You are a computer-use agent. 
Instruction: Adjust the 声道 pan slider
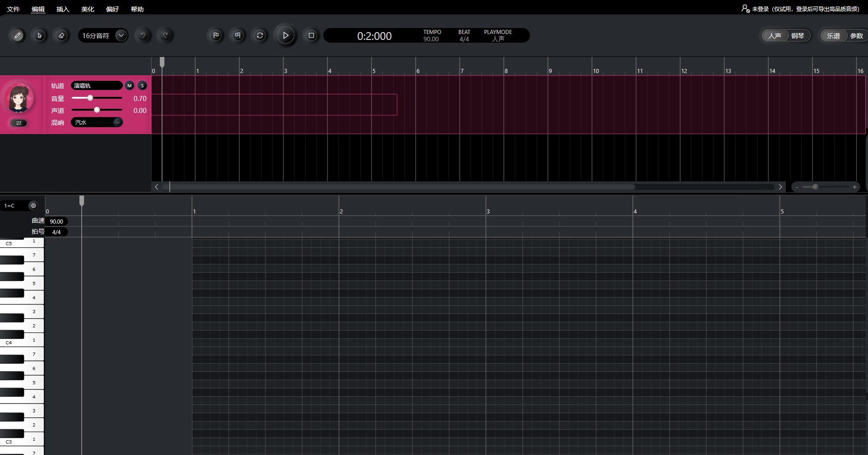[97, 110]
